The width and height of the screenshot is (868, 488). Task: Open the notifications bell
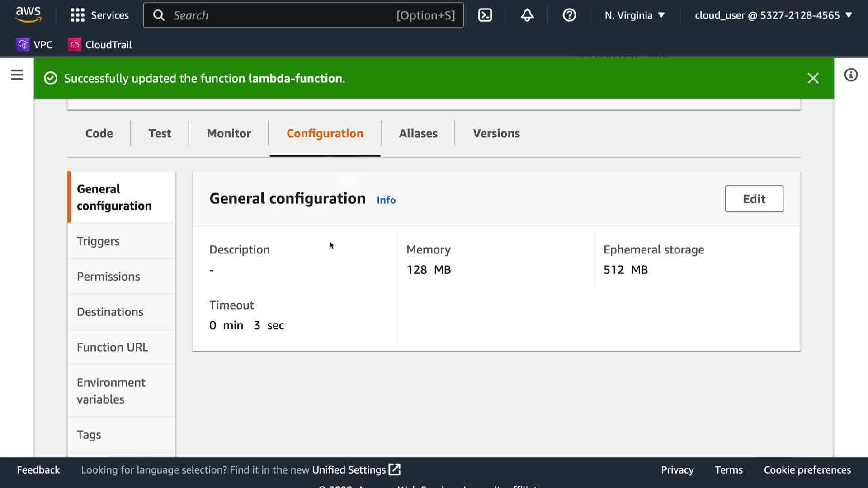pos(527,15)
